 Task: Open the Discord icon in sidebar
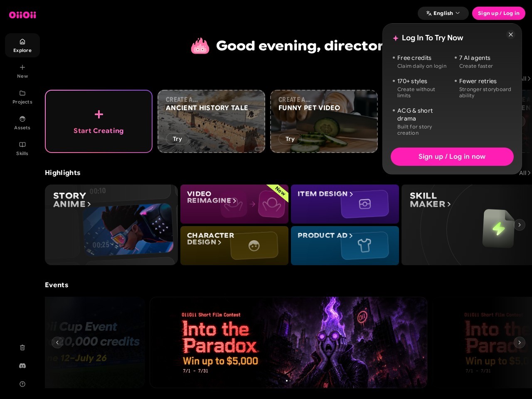(x=22, y=366)
